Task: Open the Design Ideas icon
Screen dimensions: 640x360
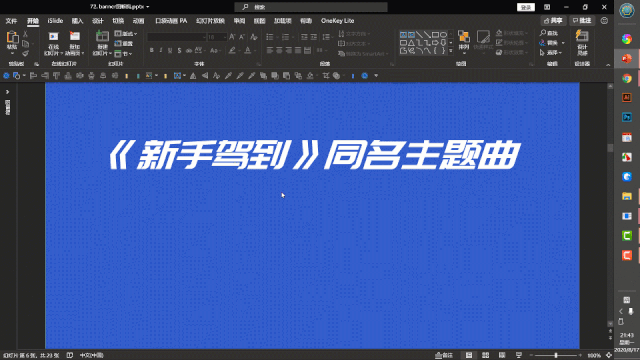Action: click(x=582, y=36)
